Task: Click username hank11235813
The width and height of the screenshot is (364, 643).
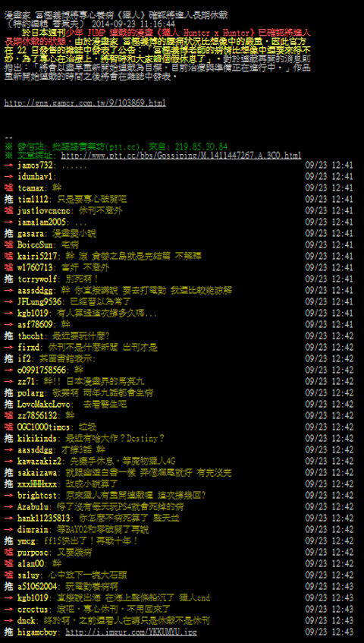Action: pyautogui.click(x=45, y=518)
